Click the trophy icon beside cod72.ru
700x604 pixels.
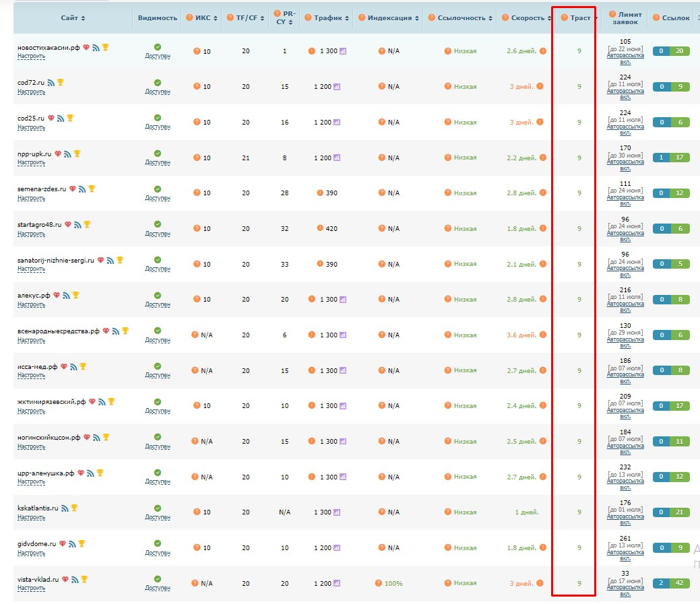tap(60, 82)
